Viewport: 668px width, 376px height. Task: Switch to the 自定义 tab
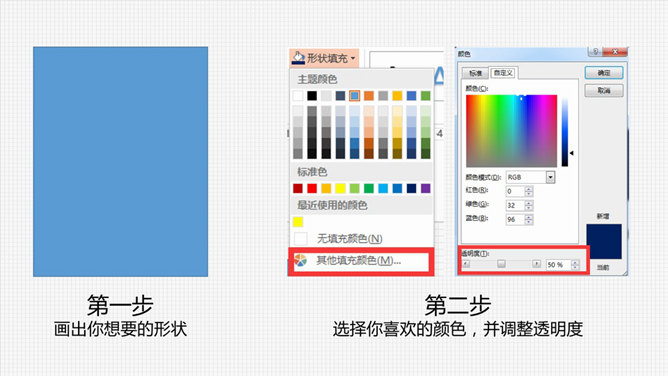pos(503,73)
